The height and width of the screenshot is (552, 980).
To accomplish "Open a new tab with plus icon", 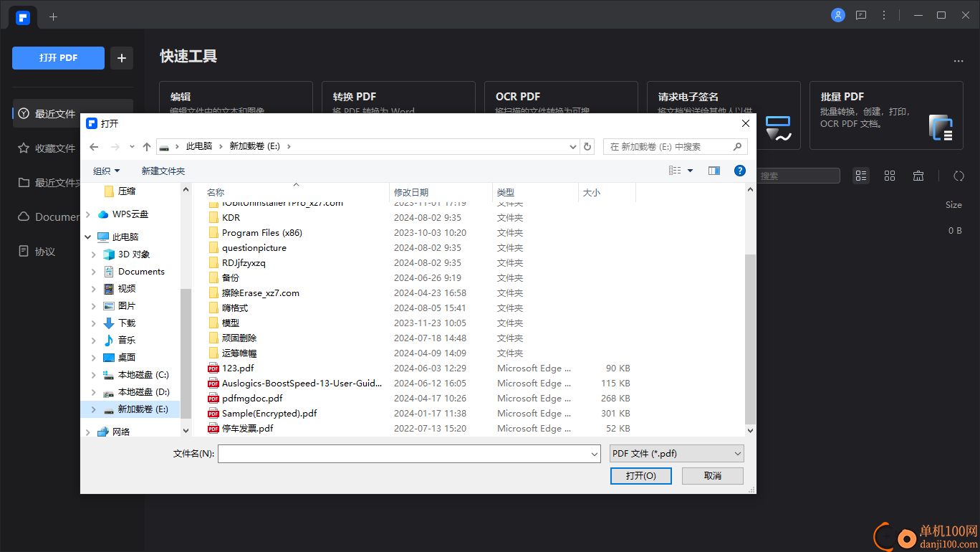I will pos(53,16).
